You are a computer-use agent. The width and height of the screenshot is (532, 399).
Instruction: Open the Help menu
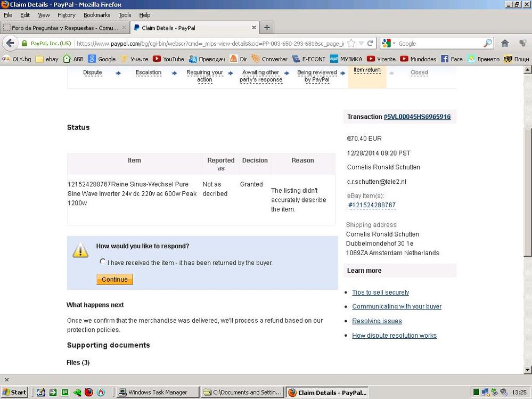[144, 15]
